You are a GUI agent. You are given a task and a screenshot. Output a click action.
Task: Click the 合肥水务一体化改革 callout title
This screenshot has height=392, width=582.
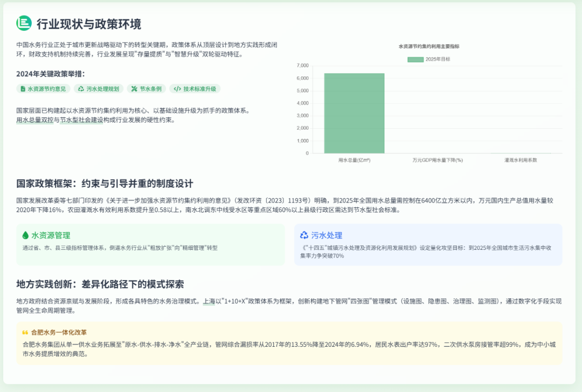59,333
